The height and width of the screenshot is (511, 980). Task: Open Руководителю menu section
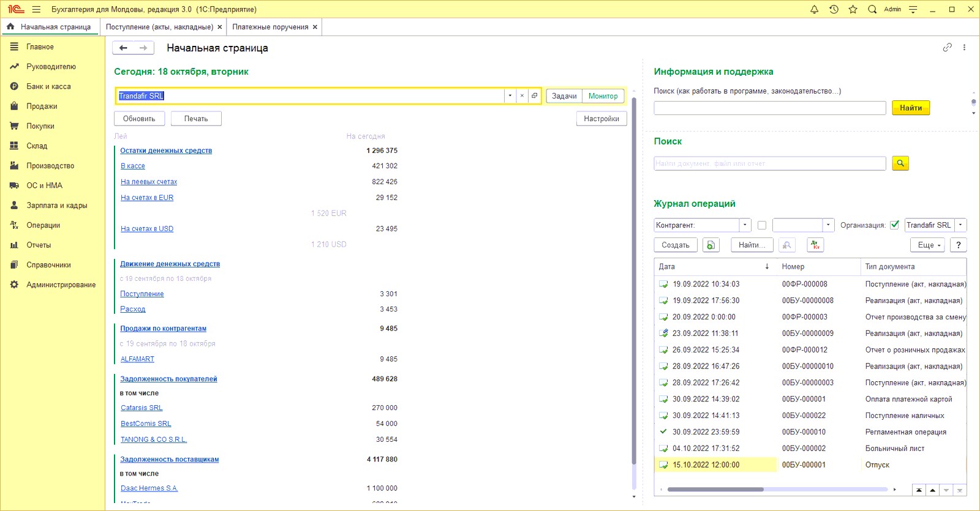click(x=51, y=67)
